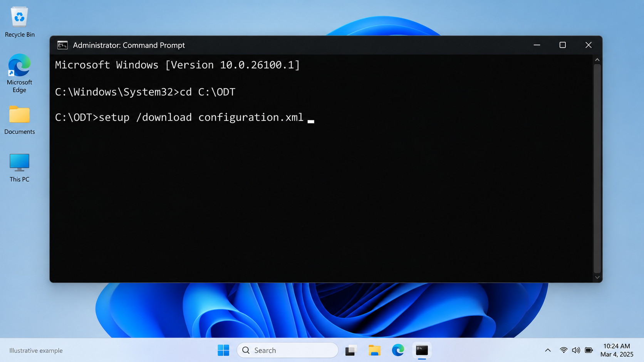The image size is (644, 362).
Task: Check the battery status icon
Action: [x=589, y=350]
